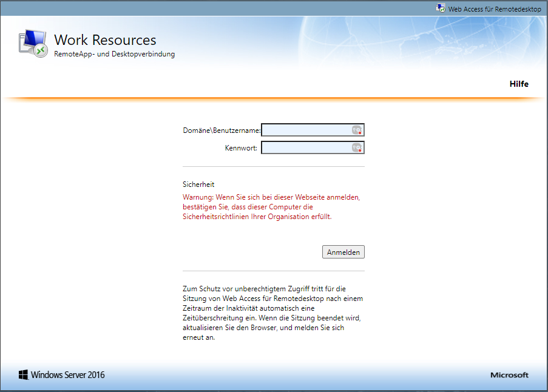Screen dimensions: 548x392
Task: Click the Microsoft logo text
Action: coord(510,375)
